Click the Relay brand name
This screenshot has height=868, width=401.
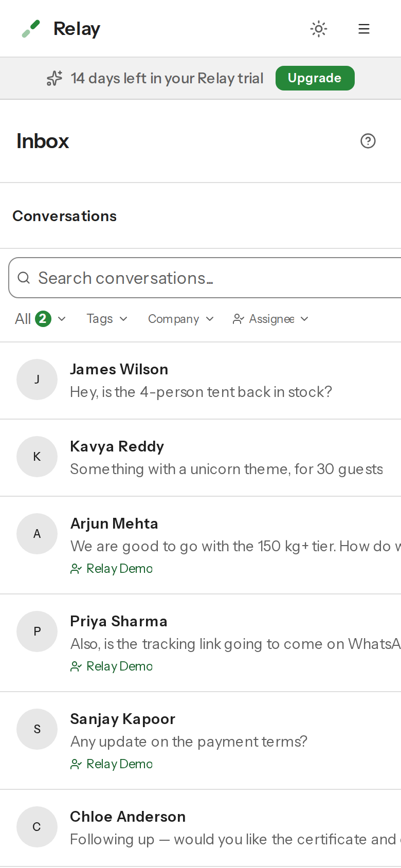tap(77, 29)
